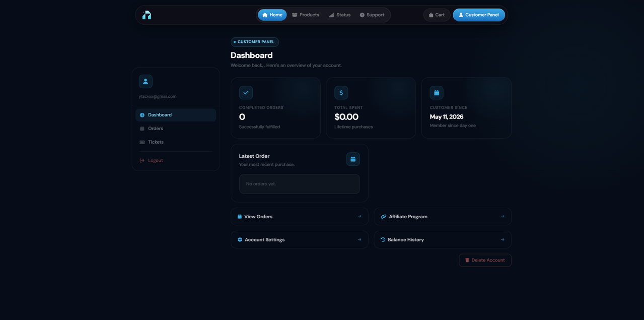This screenshot has height=320, width=644.
Task: Open the Cart
Action: click(437, 15)
